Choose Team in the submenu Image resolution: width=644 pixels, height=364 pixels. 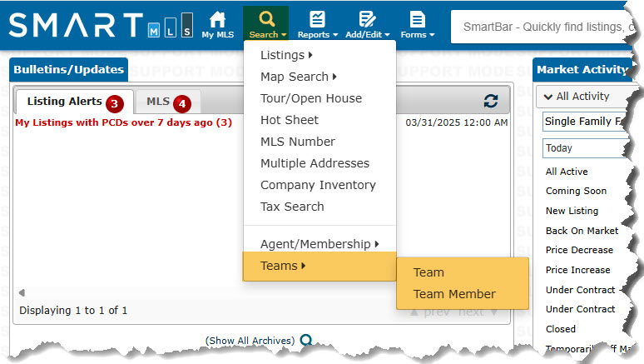pos(429,272)
